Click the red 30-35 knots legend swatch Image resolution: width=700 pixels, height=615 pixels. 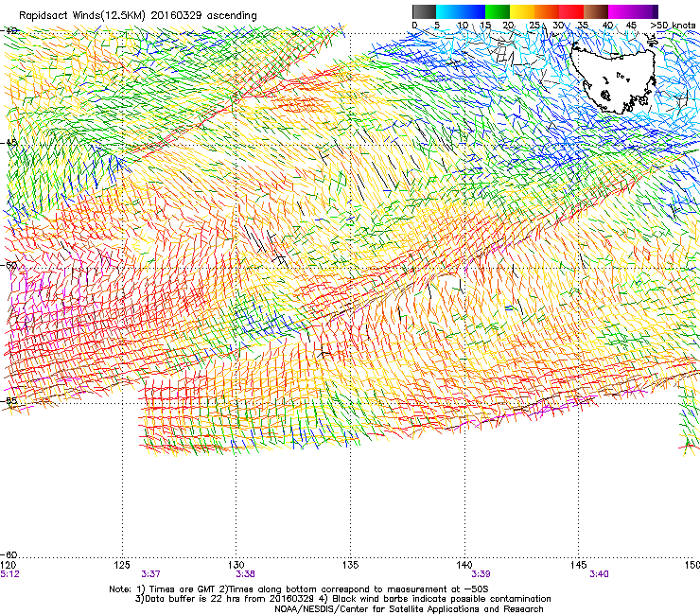571,11
